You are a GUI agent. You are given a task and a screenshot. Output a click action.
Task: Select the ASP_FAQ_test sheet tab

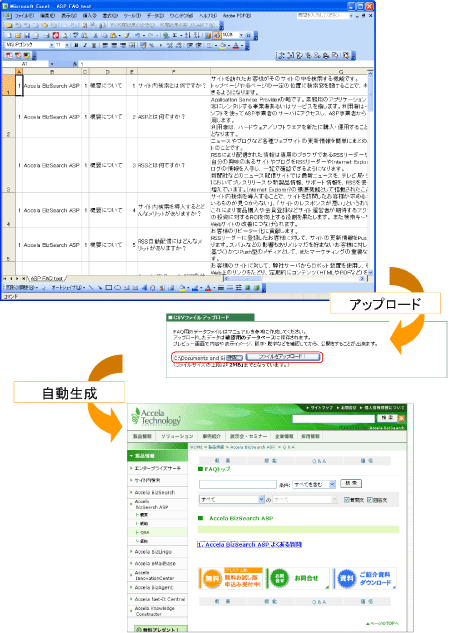[47, 278]
